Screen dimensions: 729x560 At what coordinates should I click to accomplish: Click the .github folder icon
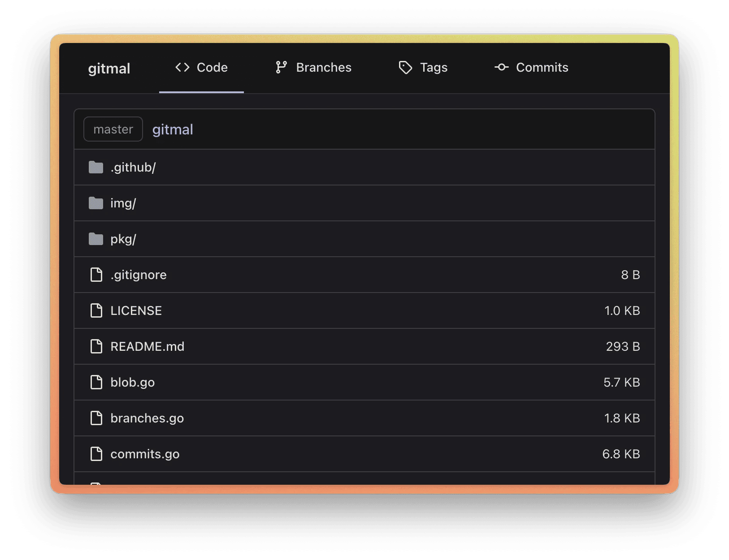[x=96, y=167]
